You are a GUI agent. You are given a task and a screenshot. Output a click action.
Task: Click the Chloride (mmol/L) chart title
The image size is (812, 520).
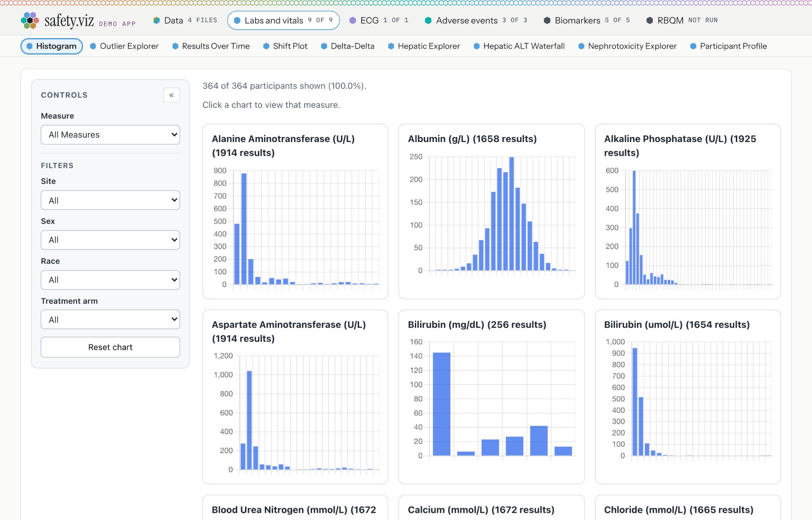pyautogui.click(x=678, y=510)
